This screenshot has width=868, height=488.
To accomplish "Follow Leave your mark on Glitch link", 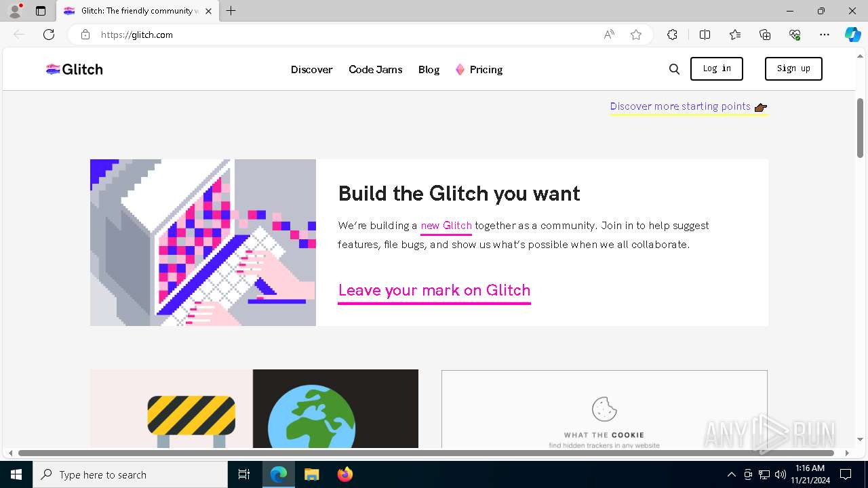I will pos(434,290).
